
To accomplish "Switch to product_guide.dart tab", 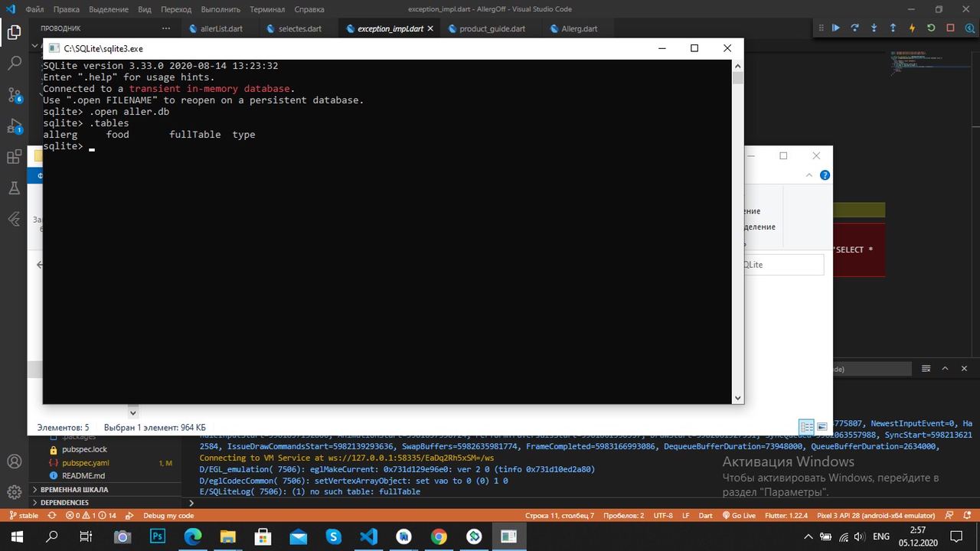I will click(x=492, y=28).
